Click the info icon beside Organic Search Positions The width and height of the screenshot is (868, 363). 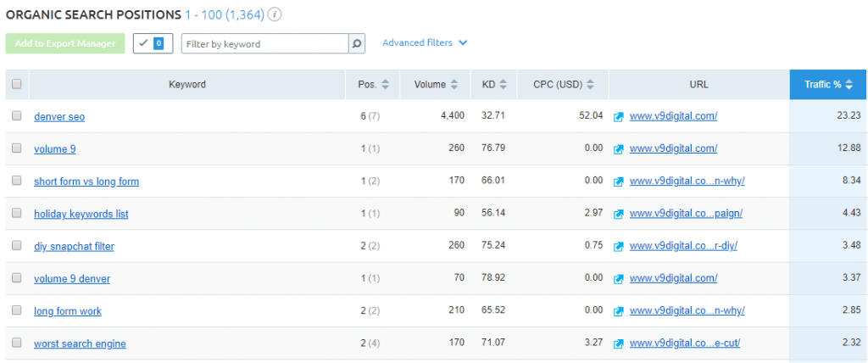(x=275, y=15)
